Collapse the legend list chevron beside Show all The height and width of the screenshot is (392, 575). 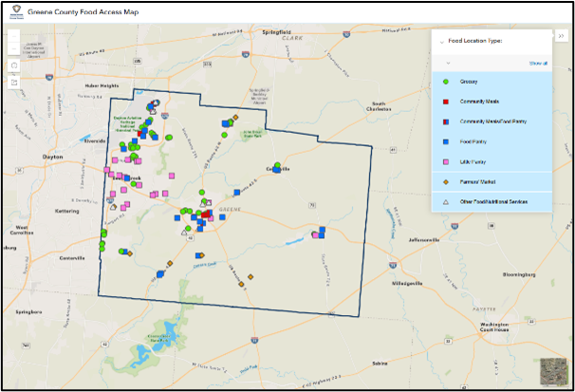click(447, 63)
